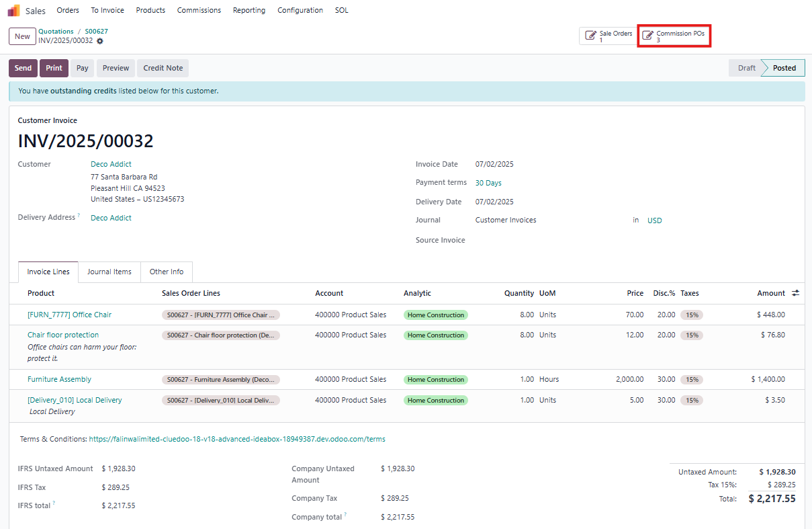Switch to the Journal Items tab
The width and height of the screenshot is (812, 529).
[x=109, y=272]
